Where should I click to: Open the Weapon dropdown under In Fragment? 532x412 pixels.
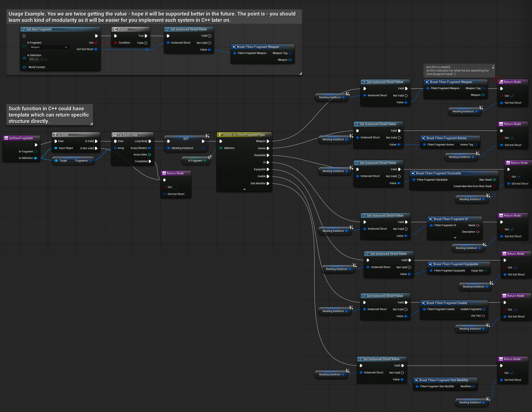pos(49,47)
